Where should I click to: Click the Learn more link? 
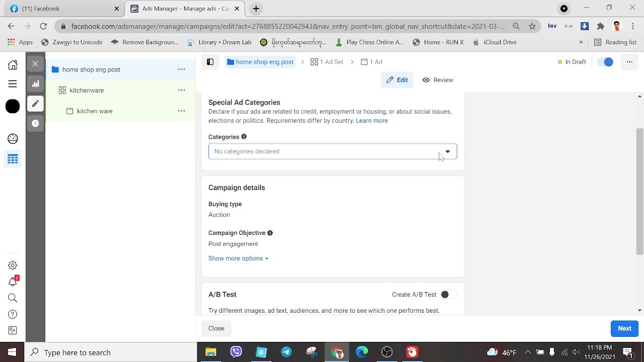click(x=372, y=121)
